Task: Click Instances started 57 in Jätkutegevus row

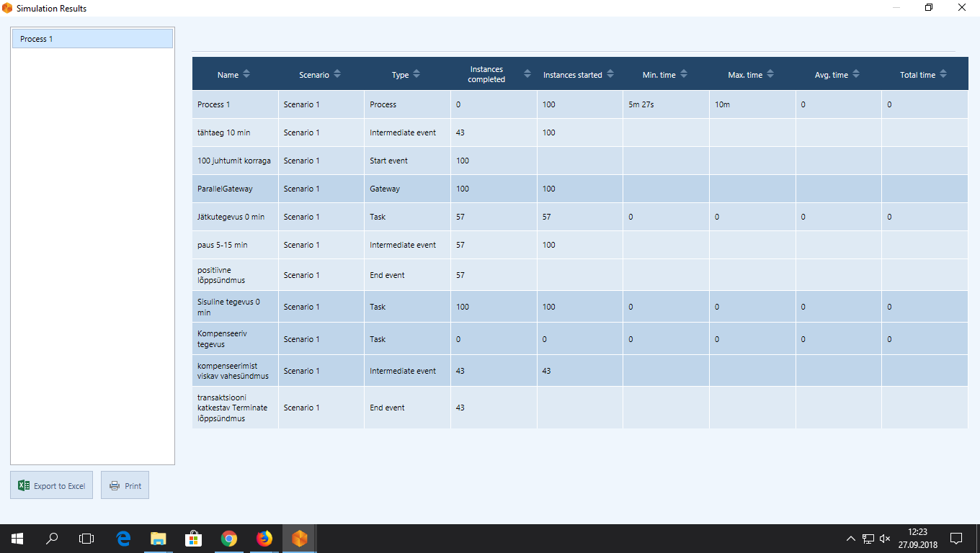Action: [x=546, y=217]
